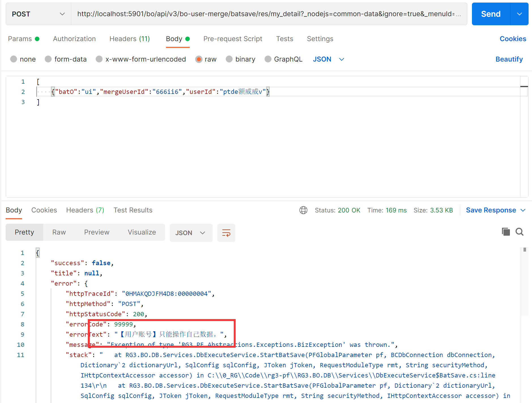
Task: Switch response view to Raw
Action: [x=59, y=232]
